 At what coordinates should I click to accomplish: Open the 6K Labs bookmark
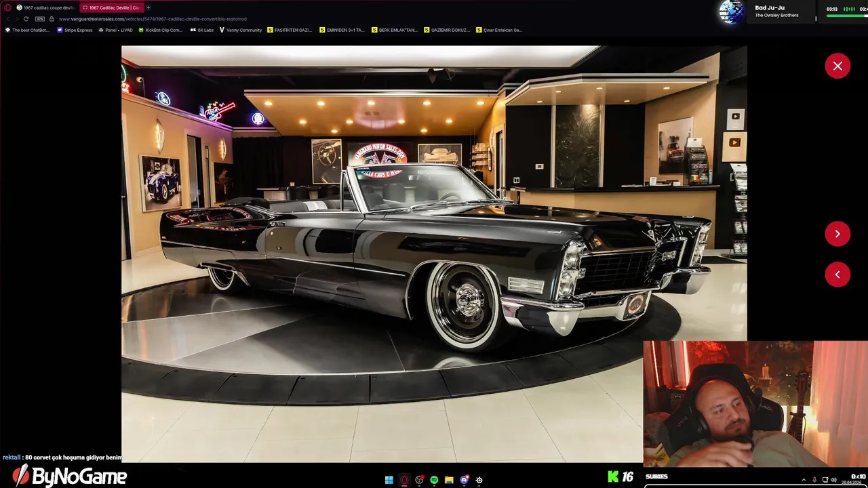point(202,30)
